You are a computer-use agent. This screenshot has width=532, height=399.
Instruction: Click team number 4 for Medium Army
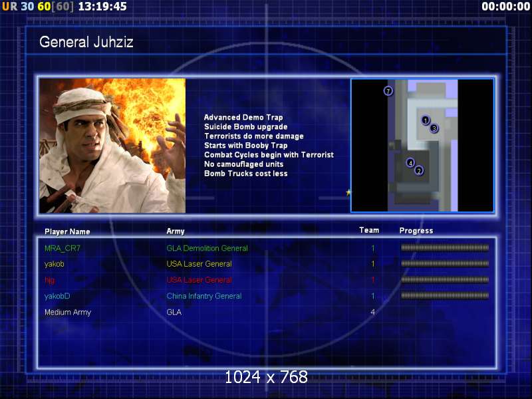coord(373,312)
